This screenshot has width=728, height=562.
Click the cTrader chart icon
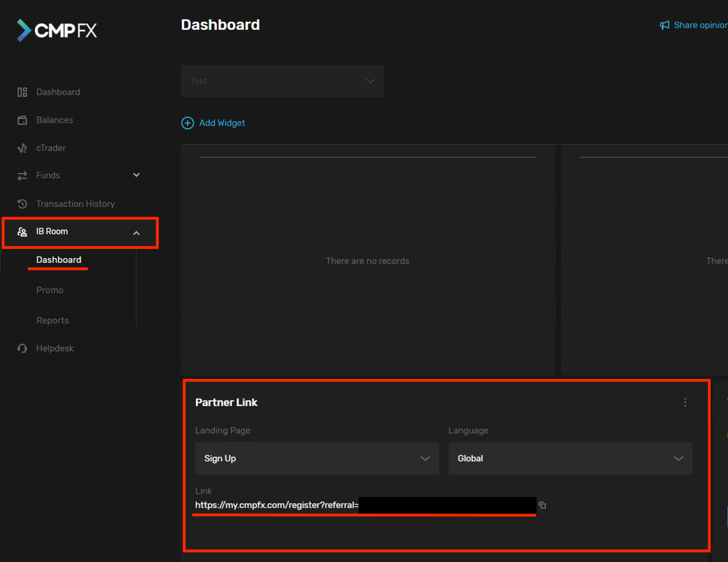point(22,148)
